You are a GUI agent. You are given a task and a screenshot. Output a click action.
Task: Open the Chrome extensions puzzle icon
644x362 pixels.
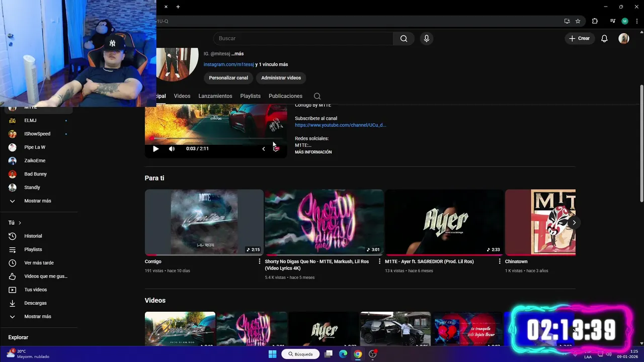coord(595,21)
